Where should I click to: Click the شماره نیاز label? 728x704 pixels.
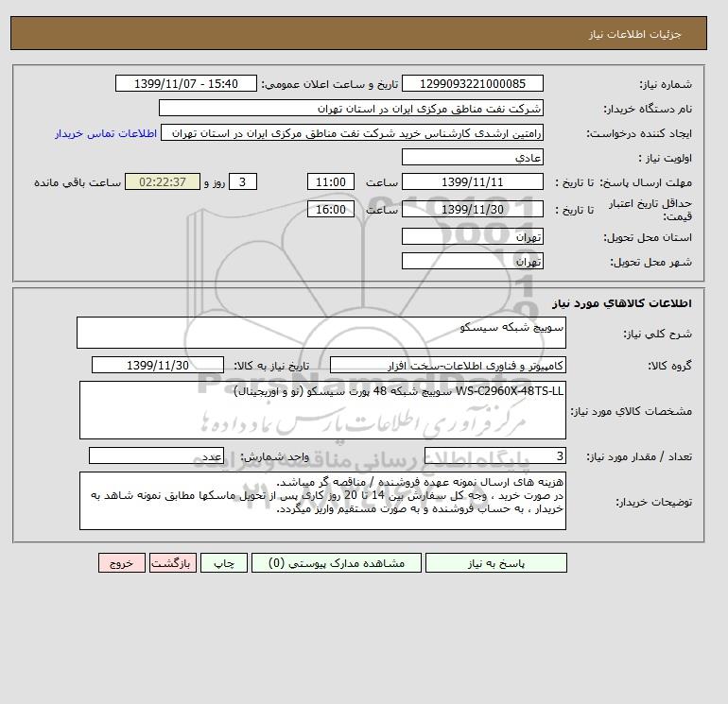(666, 84)
